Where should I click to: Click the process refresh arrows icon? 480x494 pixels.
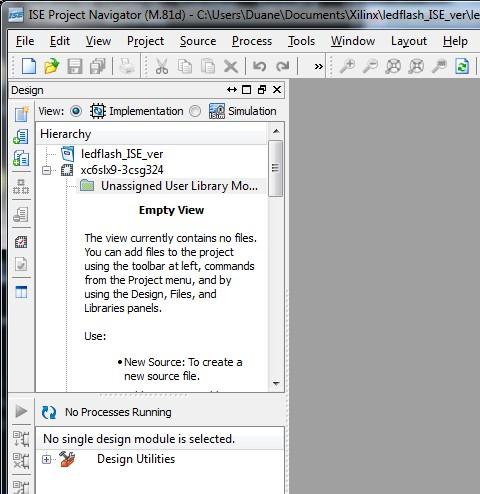click(x=49, y=412)
